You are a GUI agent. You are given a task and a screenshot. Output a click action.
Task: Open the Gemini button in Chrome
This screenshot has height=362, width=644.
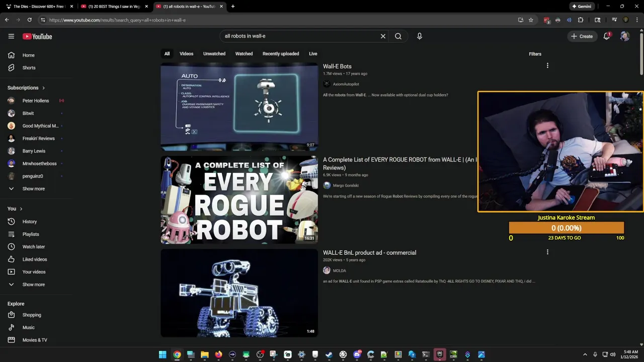[x=582, y=7]
